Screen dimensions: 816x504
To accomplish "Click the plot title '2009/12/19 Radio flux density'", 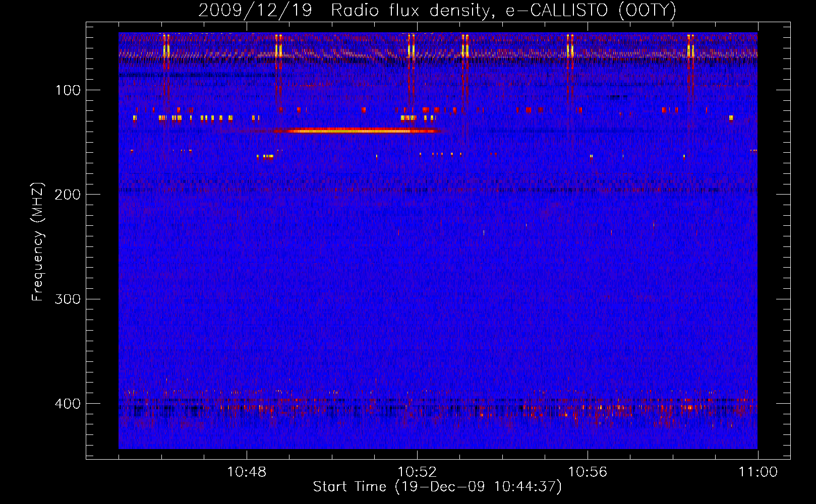I will [x=437, y=11].
